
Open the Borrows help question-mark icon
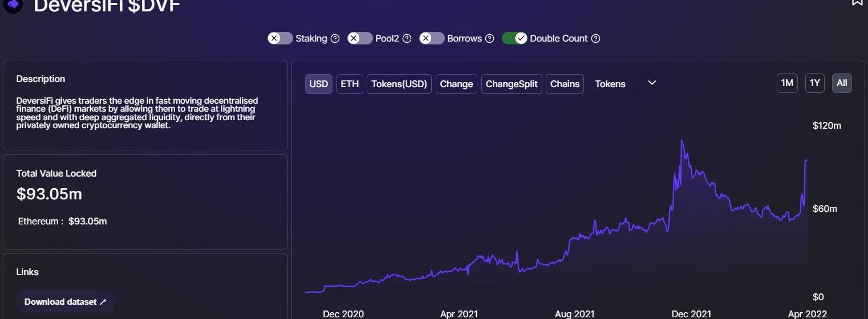click(489, 39)
